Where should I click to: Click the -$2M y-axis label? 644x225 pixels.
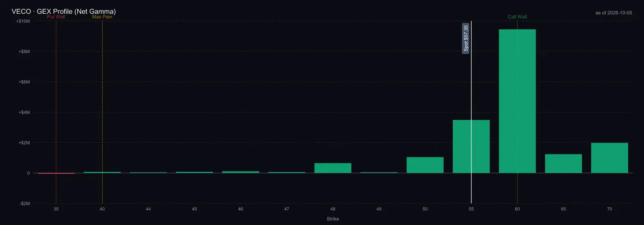point(25,204)
